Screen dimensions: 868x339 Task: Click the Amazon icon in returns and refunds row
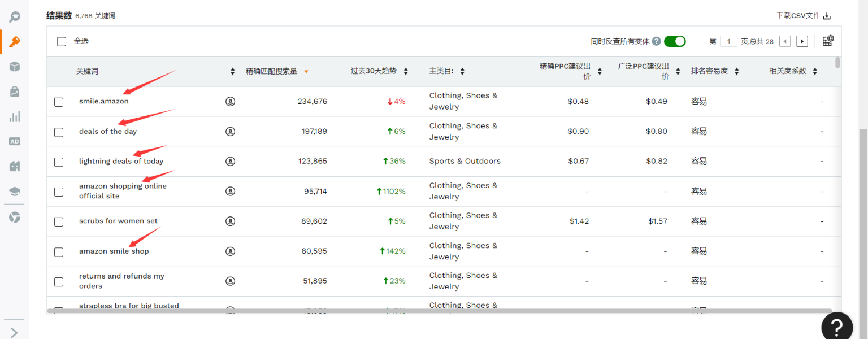tap(230, 281)
